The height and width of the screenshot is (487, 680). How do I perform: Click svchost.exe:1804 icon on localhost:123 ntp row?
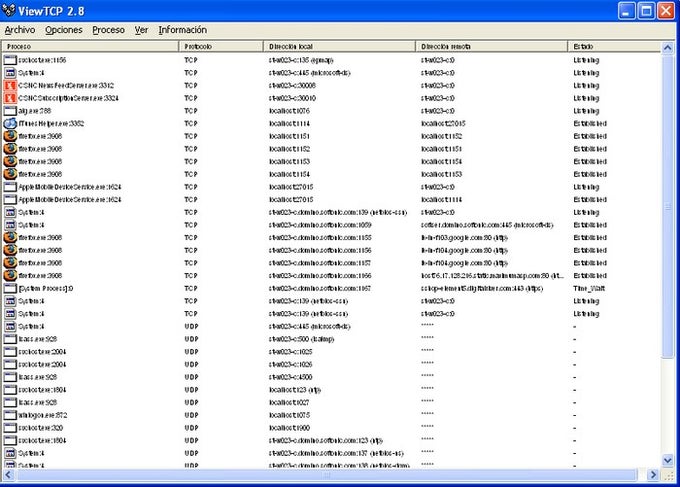[10, 390]
